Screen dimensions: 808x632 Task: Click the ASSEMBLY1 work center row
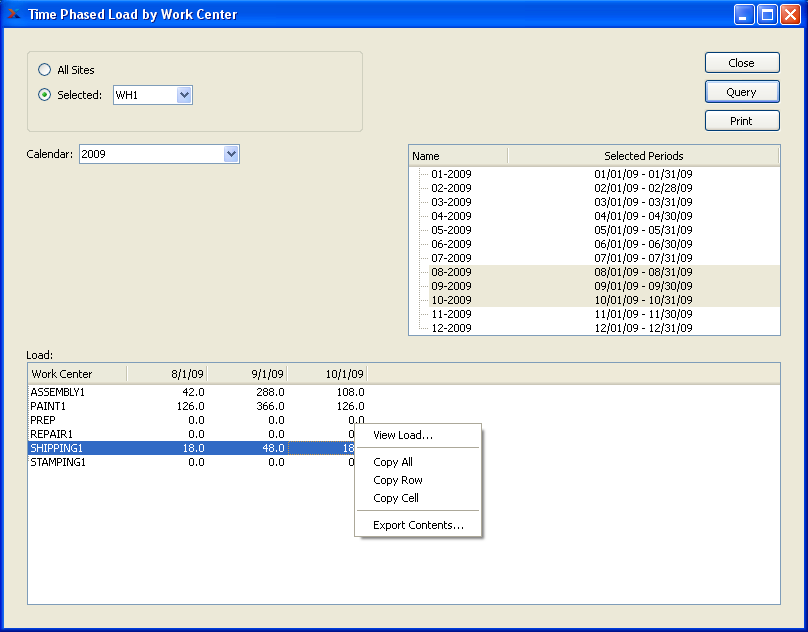[x=58, y=392]
